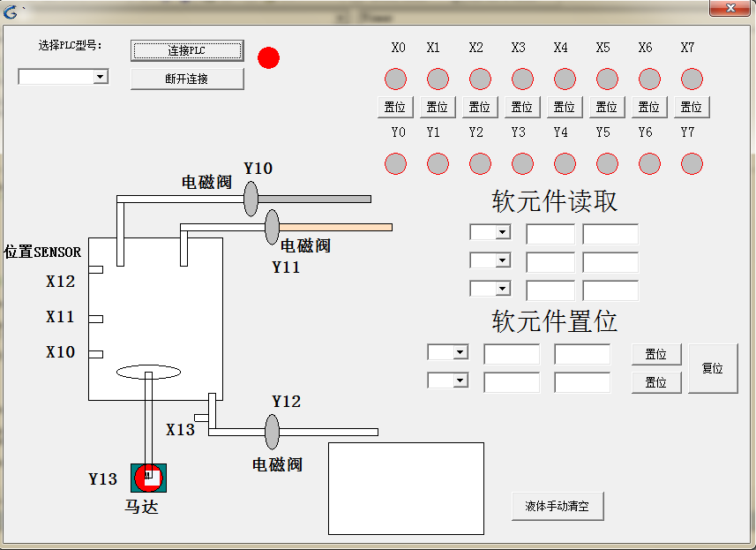
Task: Click the first soft element read address field
Action: pos(550,234)
